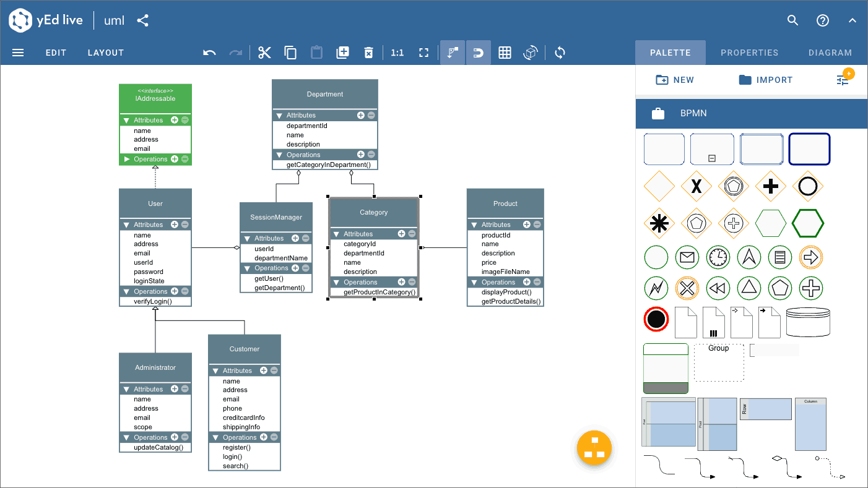Open the Layout menu
The height and width of the screenshot is (488, 868).
[x=106, y=53]
